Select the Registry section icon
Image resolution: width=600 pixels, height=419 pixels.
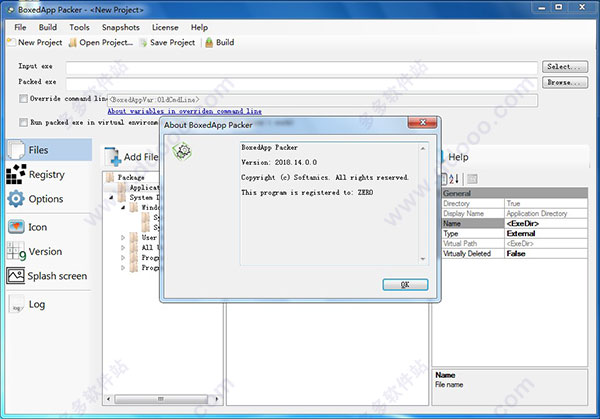click(16, 174)
